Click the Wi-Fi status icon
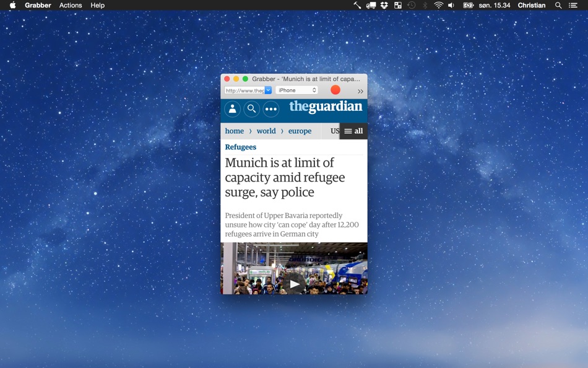The image size is (588, 368). pos(438,5)
